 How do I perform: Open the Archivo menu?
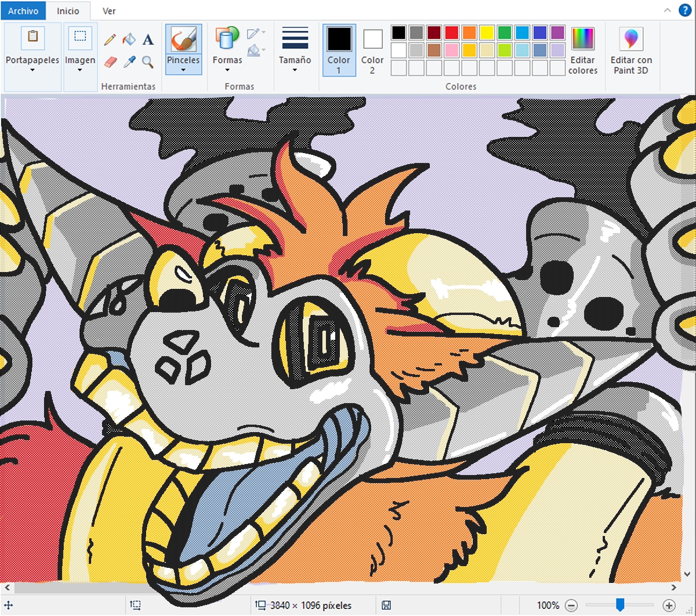[x=23, y=11]
